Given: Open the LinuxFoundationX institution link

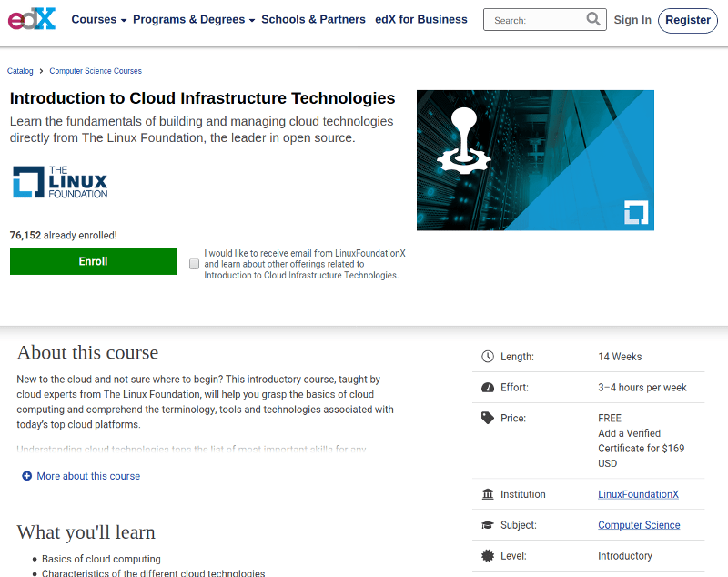Looking at the screenshot, I should point(638,494).
